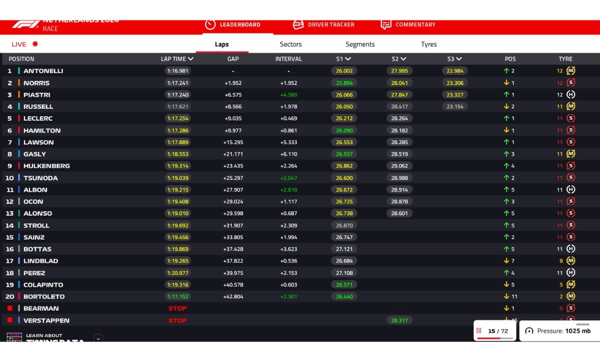Select driver HULKENBERG row name

[46, 166]
